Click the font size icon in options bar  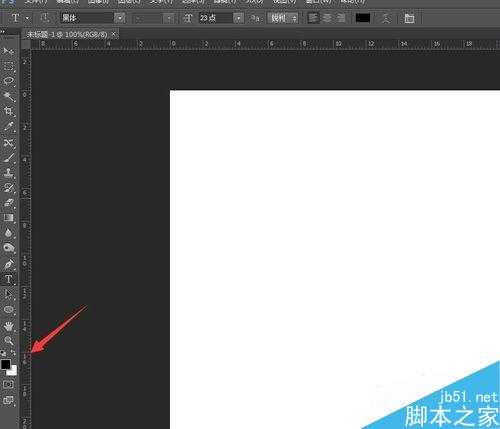tap(188, 18)
